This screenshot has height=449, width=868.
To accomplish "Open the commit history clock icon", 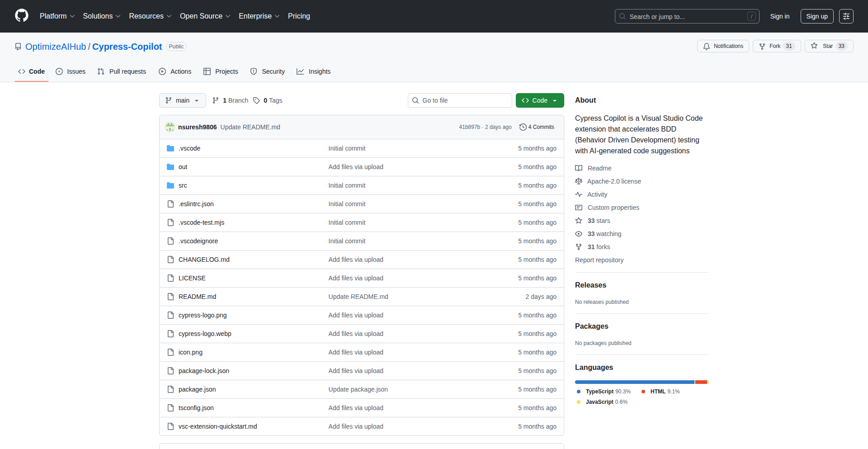I will (523, 127).
